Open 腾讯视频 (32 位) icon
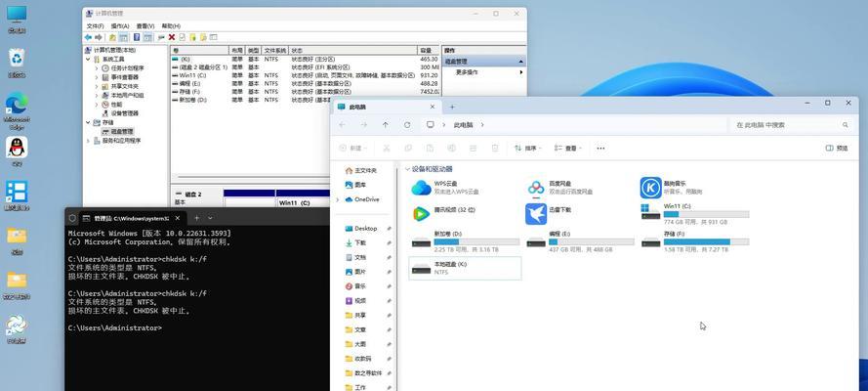 421,213
